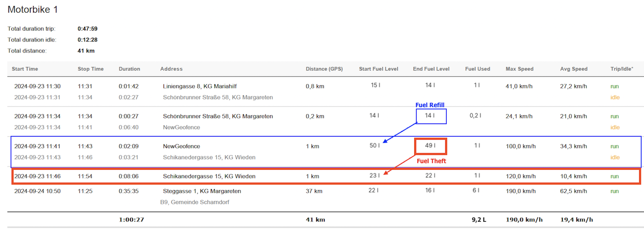This screenshot has width=644, height=229.
Task: Select the black NewGeofence run address
Action: click(181, 146)
